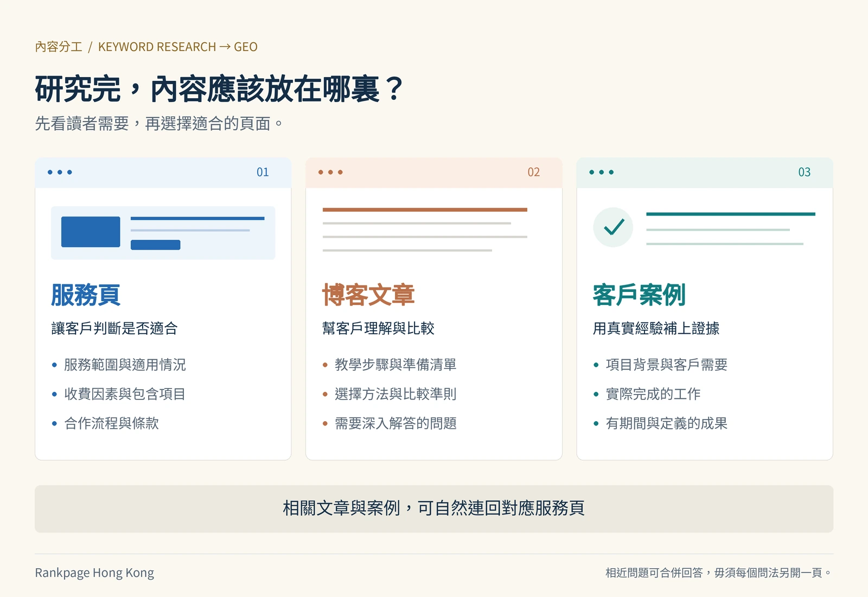
Task: Click the green checkmark circle icon
Action: click(613, 227)
